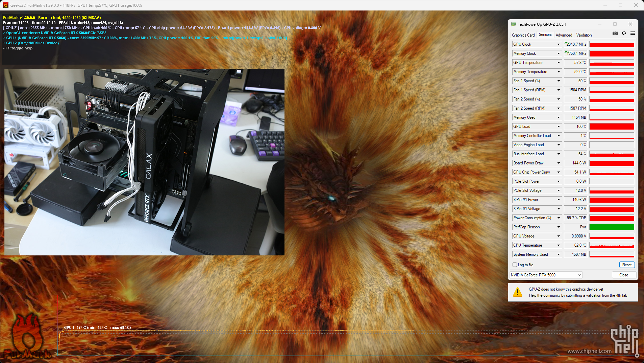Click the GPU Load red graph bar
Screen dimensions: 644x363
click(x=612, y=127)
